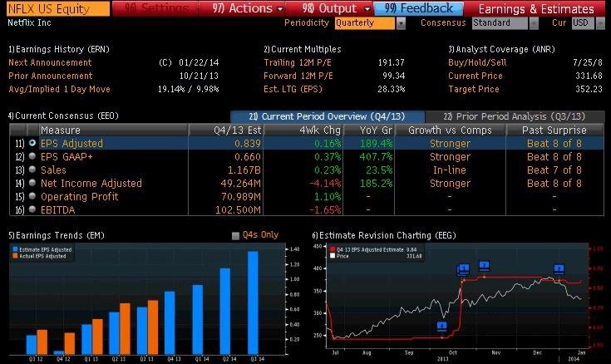Click the EPS GAAP+ estimate 0.660
611x364 pixels.
click(x=248, y=157)
